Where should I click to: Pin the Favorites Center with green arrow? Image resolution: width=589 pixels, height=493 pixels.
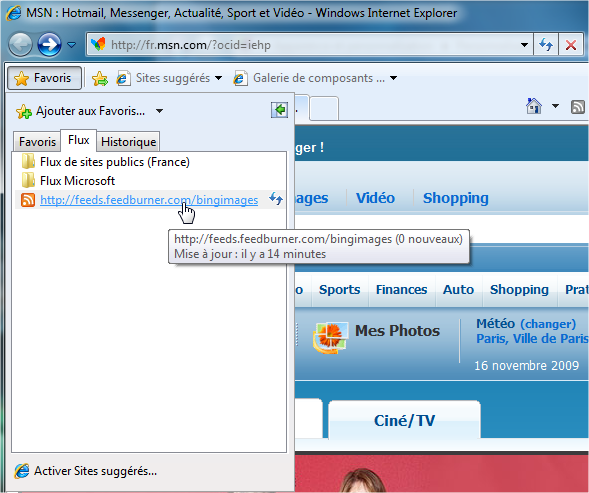(x=279, y=110)
